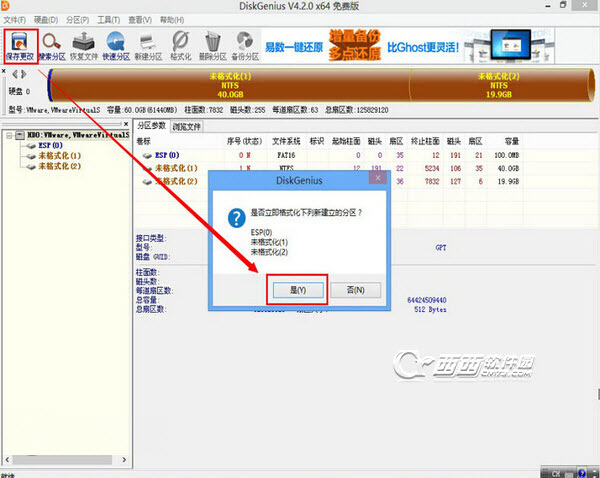Click the 序号(状态) column header
The height and width of the screenshot is (478, 600).
click(x=245, y=142)
